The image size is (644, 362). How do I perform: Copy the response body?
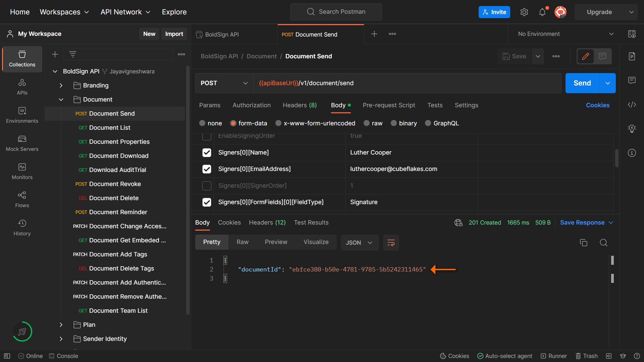pos(584,243)
